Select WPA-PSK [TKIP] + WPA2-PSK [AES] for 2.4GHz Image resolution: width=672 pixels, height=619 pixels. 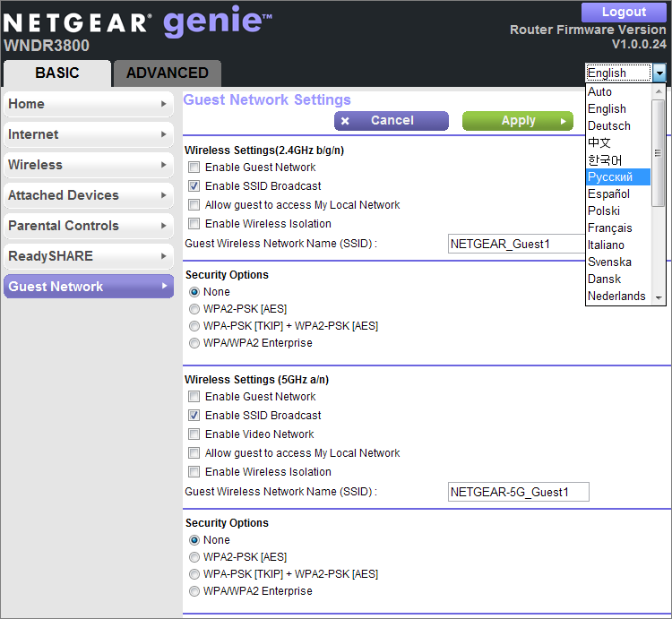click(x=194, y=326)
